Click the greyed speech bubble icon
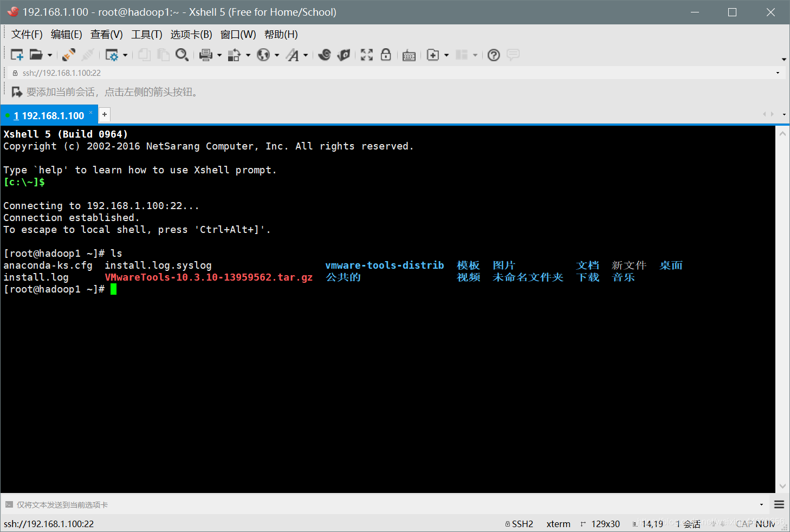790x532 pixels. pos(513,55)
